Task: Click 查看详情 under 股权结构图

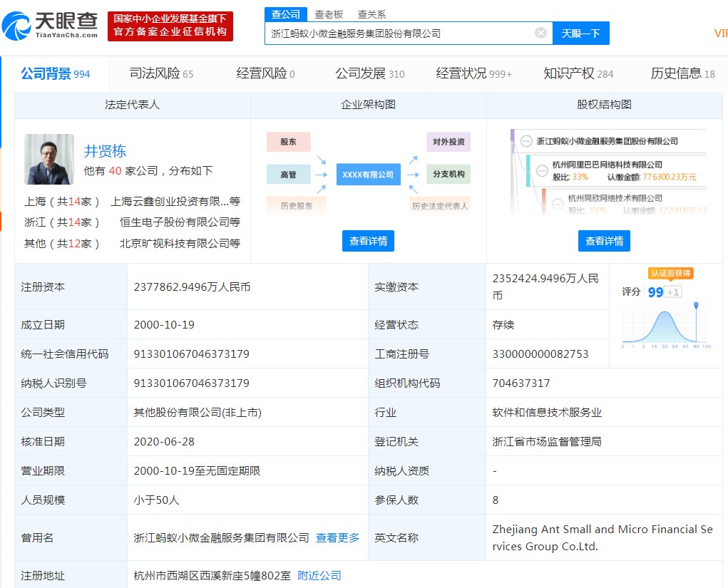Action: click(604, 241)
